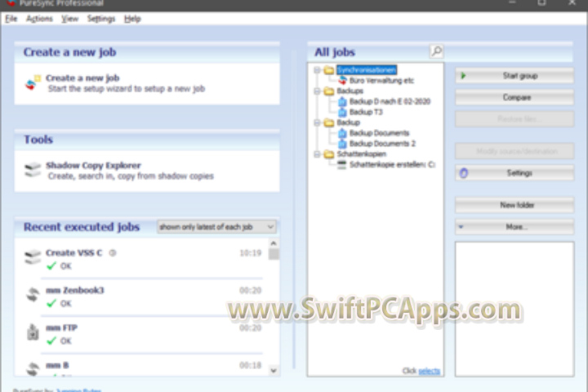This screenshot has height=392, width=588.
Task: Click the Backup Documents job icon
Action: (x=342, y=133)
